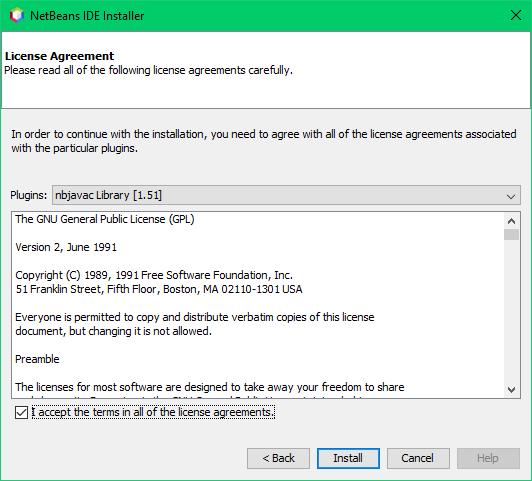Cancel the plugin installation
Image resolution: width=532 pixels, height=481 pixels.
point(418,458)
